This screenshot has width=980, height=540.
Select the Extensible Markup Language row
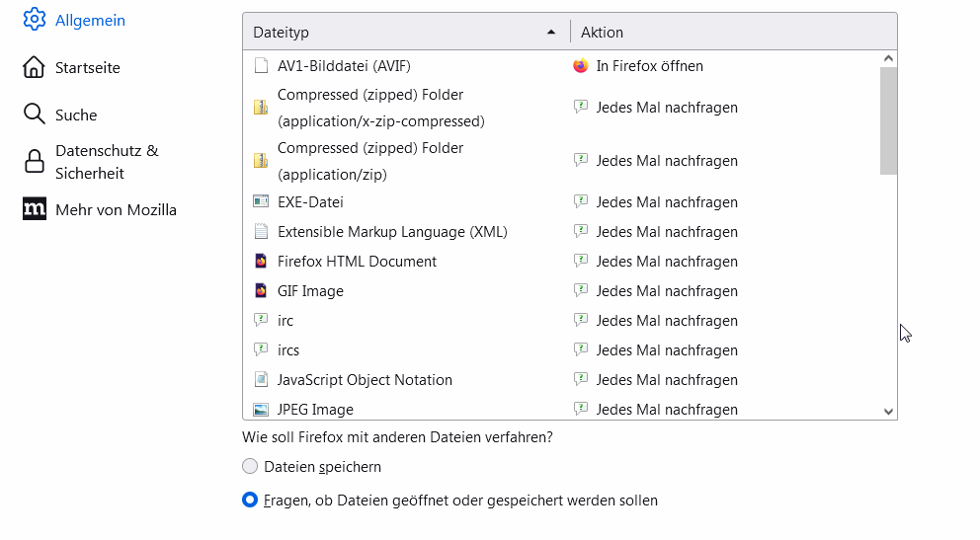[x=392, y=232]
